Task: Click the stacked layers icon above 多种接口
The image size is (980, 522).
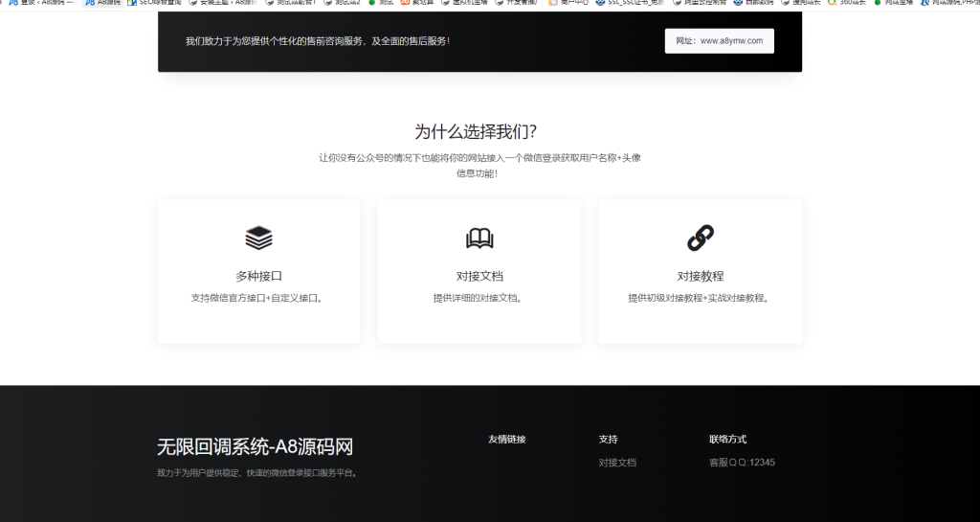Action: [x=258, y=238]
